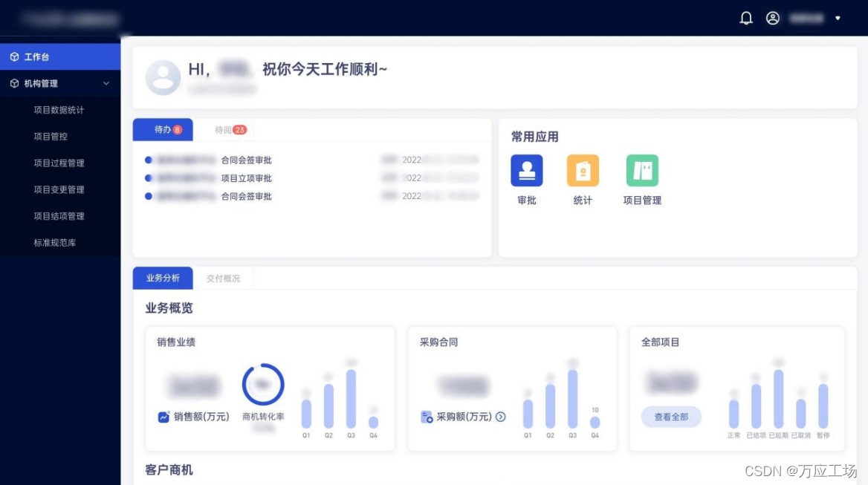This screenshot has width=868, height=485.
Task: Open the orange 统计 app icon
Action: coord(583,170)
